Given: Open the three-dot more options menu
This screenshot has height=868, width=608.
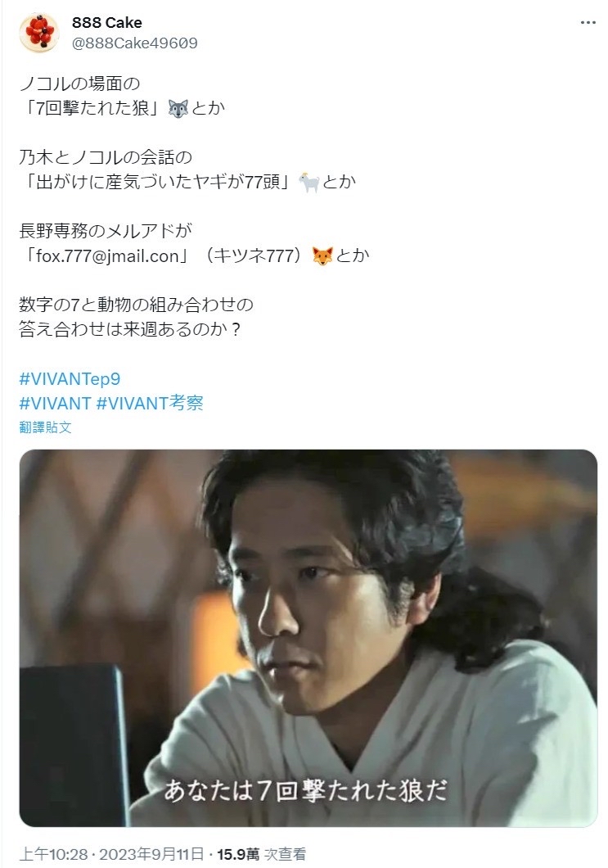Looking at the screenshot, I should click(x=588, y=23).
